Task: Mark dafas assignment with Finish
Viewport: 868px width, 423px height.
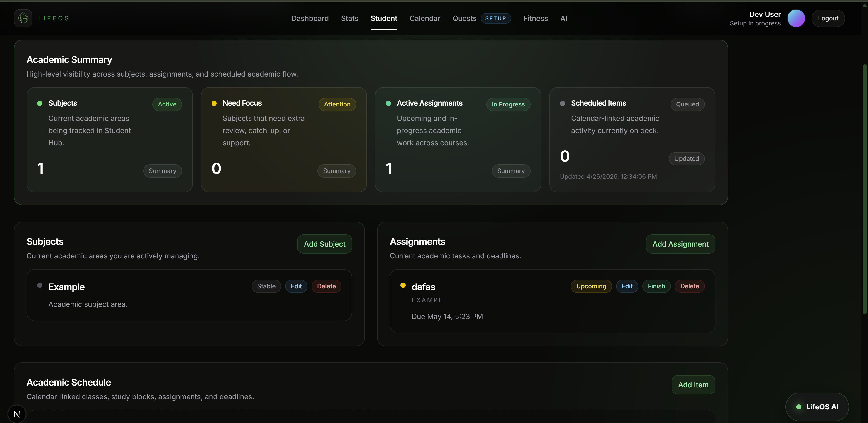Action: pyautogui.click(x=656, y=286)
